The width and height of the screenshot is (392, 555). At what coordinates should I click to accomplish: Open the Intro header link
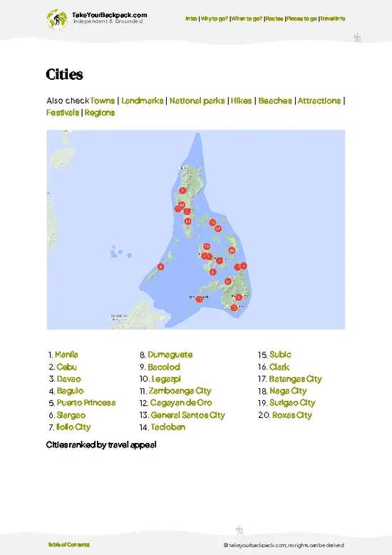tap(191, 19)
